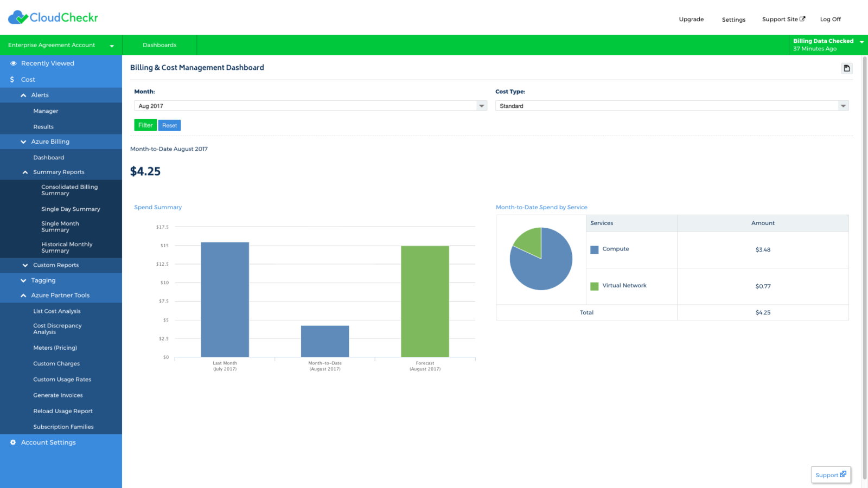
Task: Click the $0.77 Virtual Network amount cell
Action: (763, 286)
